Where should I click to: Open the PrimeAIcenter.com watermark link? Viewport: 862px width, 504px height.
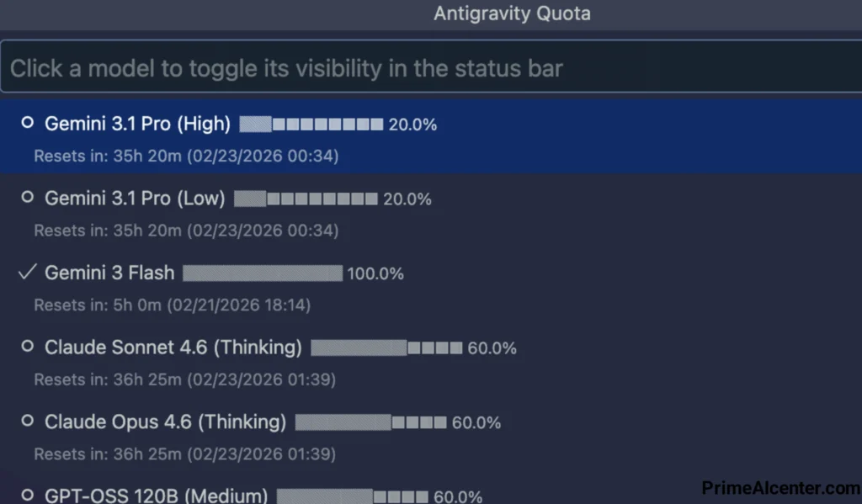780,487
